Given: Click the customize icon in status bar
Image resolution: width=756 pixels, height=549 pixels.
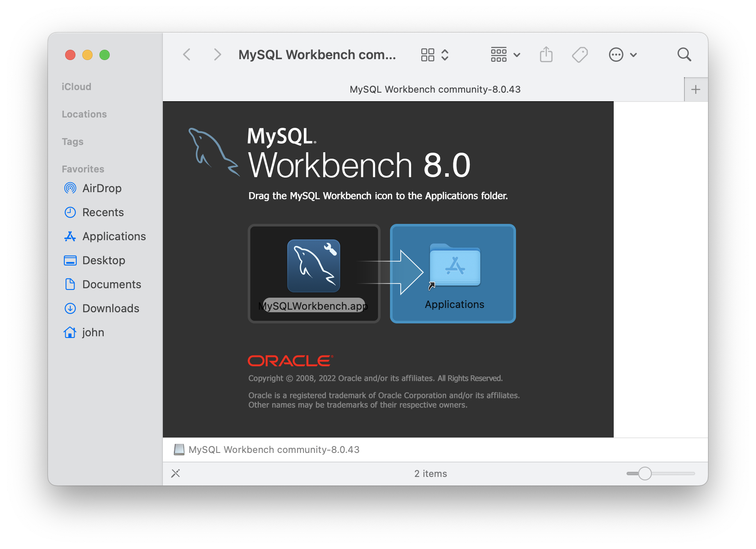Looking at the screenshot, I should 176,474.
